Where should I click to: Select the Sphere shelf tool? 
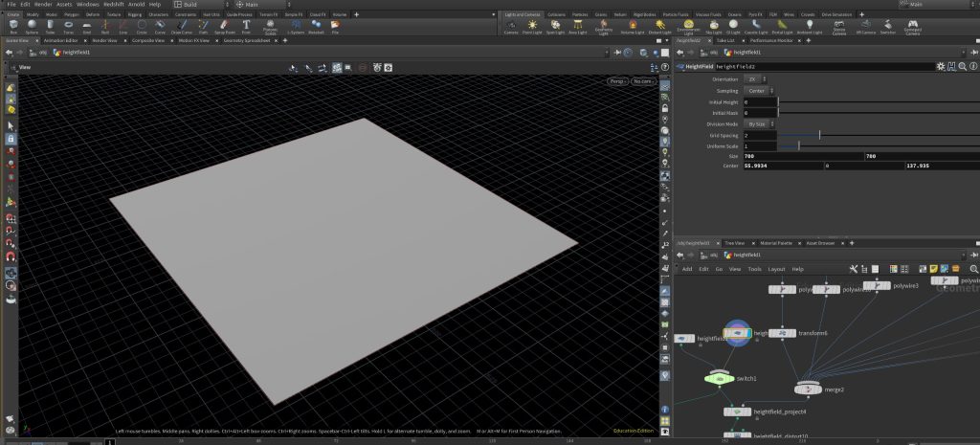[32, 26]
